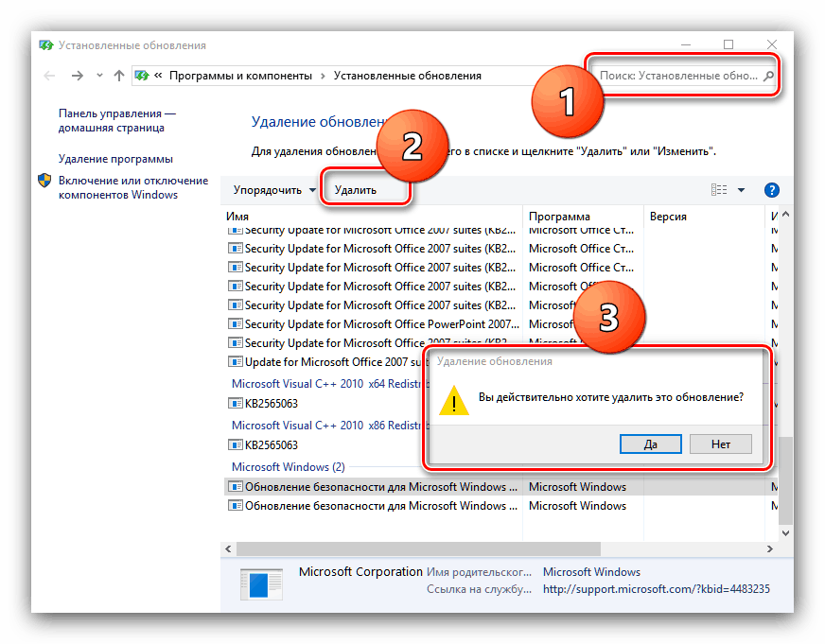Click the Удалить toolbar button
The width and height of the screenshot is (825, 644).
[x=355, y=190]
